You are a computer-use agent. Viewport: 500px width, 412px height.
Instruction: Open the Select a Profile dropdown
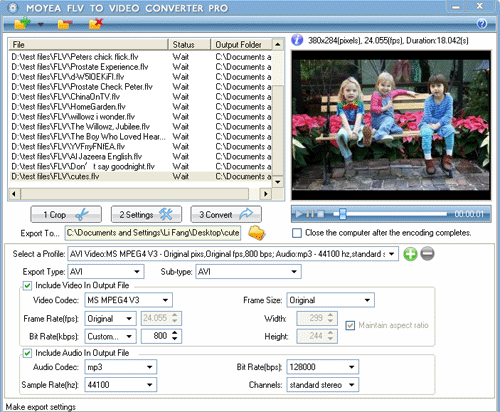(392, 254)
